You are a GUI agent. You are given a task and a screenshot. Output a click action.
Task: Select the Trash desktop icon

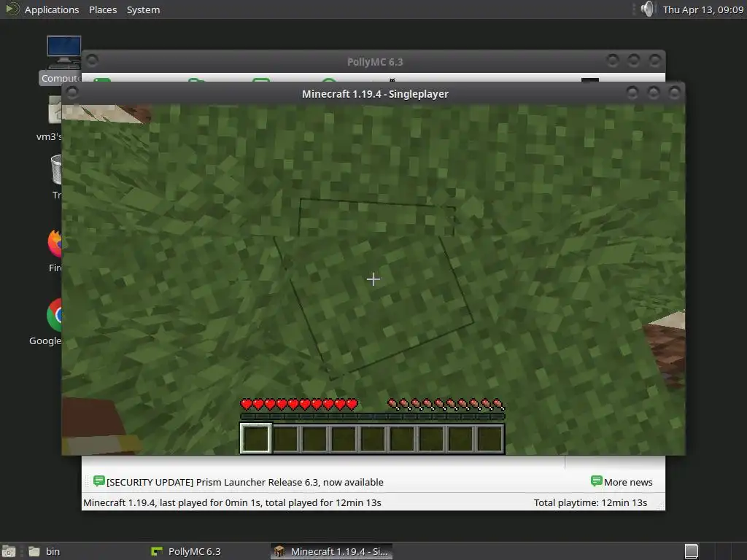[56, 176]
